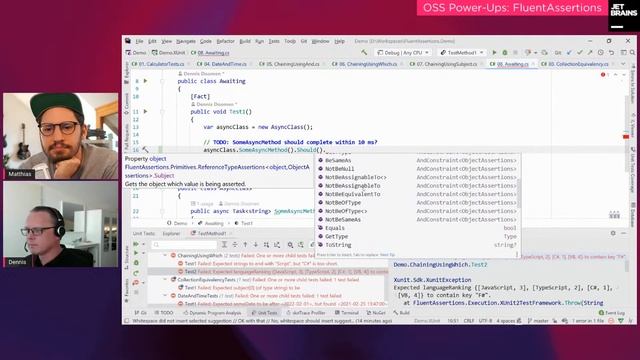This screenshot has height=360, width=640.
Task: Open Refactor menu
Action: 225,41
